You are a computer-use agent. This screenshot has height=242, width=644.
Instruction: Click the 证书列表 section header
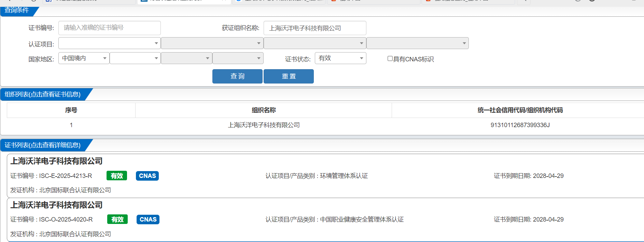click(43, 145)
